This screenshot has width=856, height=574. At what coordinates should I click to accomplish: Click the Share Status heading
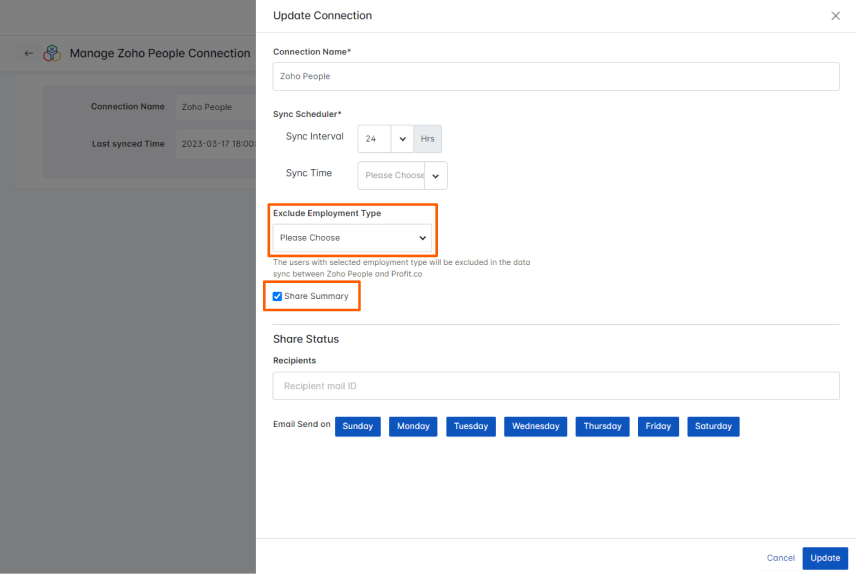pos(306,339)
